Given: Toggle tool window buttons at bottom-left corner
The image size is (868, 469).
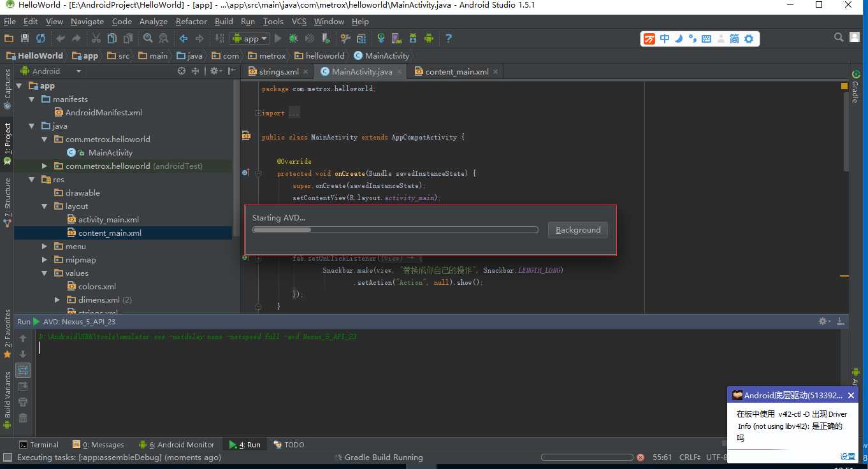Looking at the screenshot, I should click(8, 458).
